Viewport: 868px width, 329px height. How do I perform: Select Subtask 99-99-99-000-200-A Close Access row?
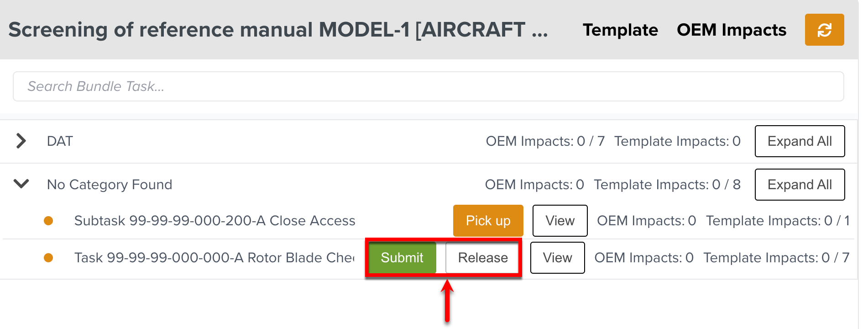pos(214,221)
